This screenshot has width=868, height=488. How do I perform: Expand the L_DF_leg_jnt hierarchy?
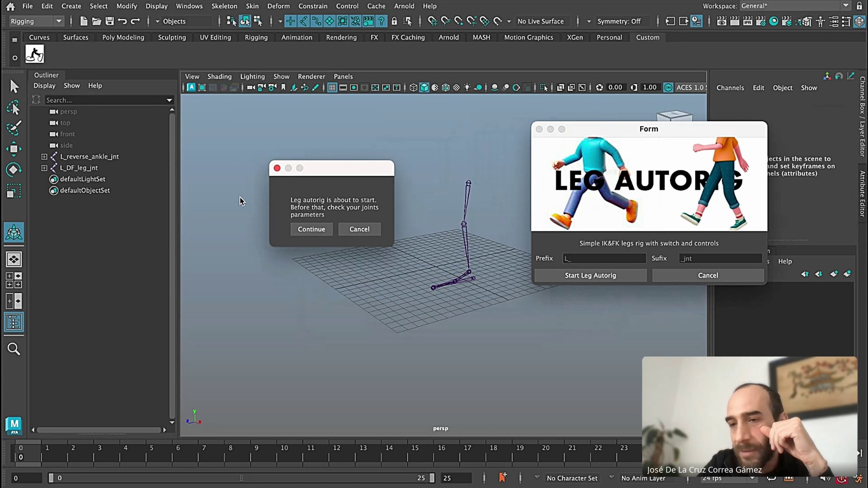pos(44,168)
